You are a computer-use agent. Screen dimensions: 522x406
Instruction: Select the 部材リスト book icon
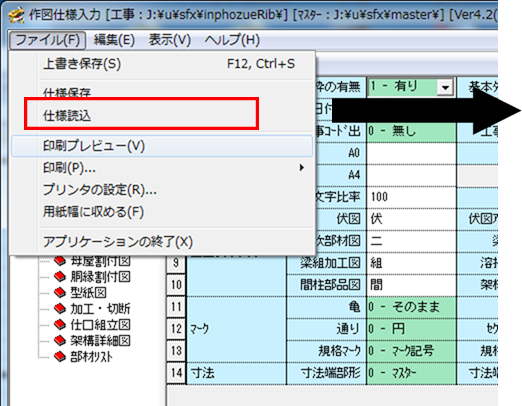point(60,356)
